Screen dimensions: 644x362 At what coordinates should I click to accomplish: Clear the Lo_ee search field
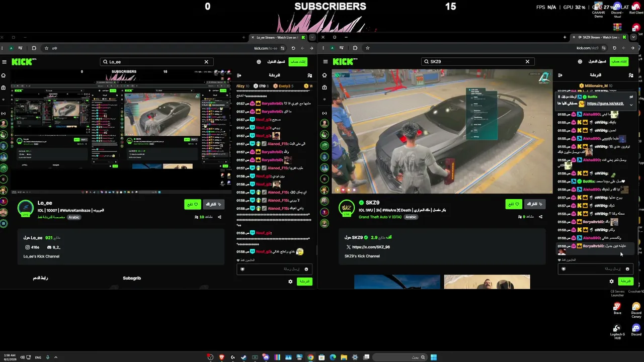click(206, 62)
